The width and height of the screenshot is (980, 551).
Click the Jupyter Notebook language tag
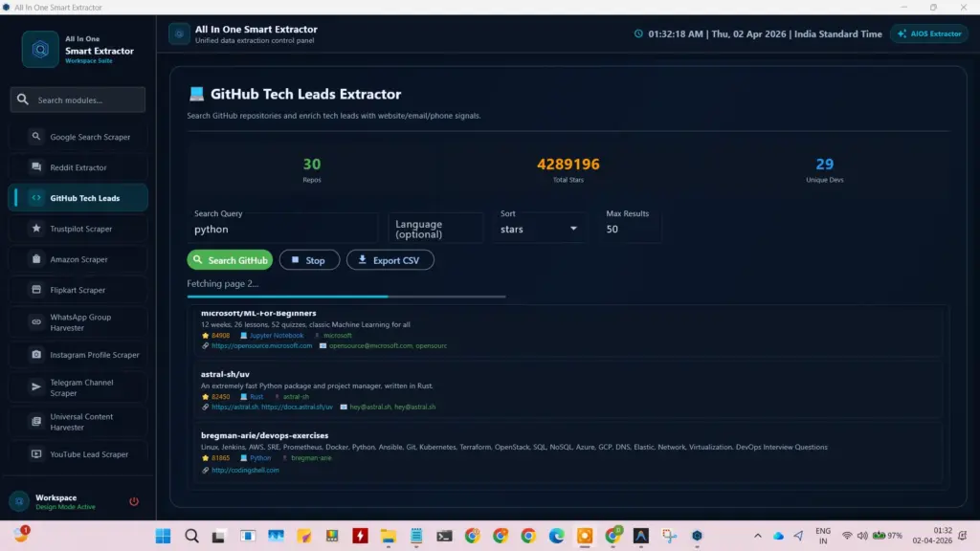pos(277,336)
